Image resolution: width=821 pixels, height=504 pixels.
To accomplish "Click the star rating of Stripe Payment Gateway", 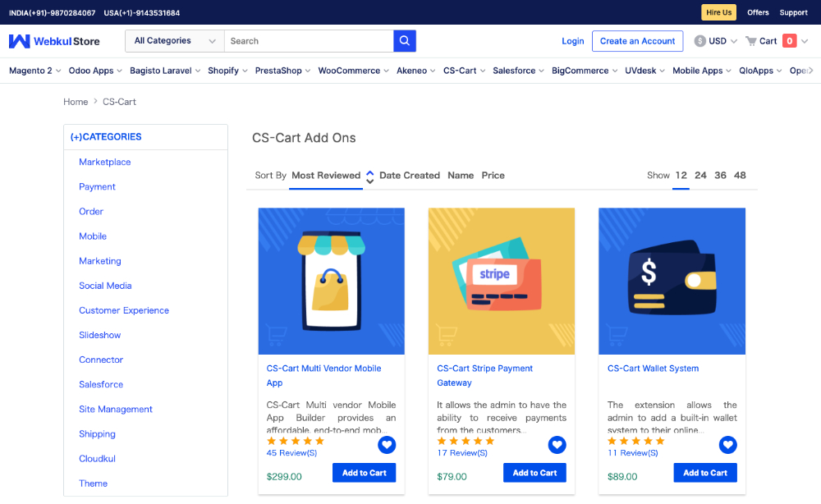I will coord(466,441).
